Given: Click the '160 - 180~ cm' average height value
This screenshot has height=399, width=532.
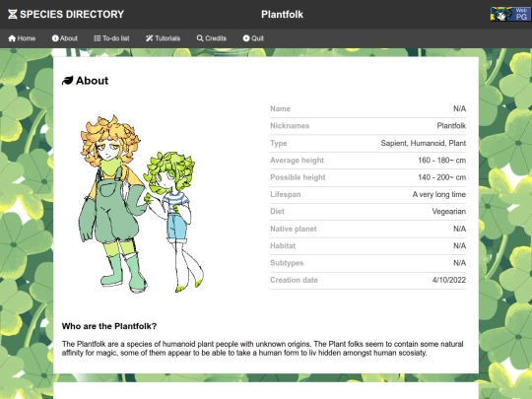Looking at the screenshot, I should (441, 161).
